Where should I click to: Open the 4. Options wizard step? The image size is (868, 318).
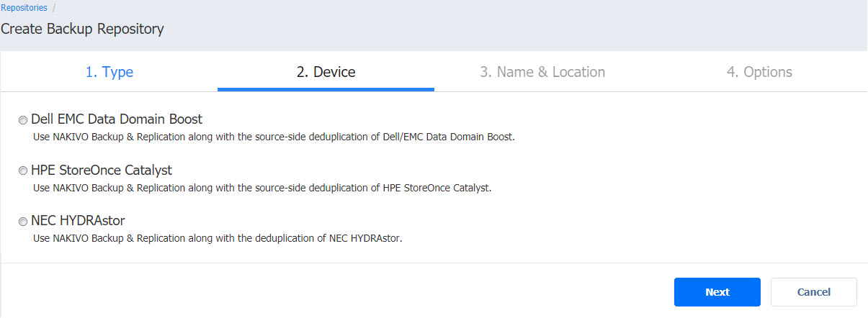coord(759,72)
